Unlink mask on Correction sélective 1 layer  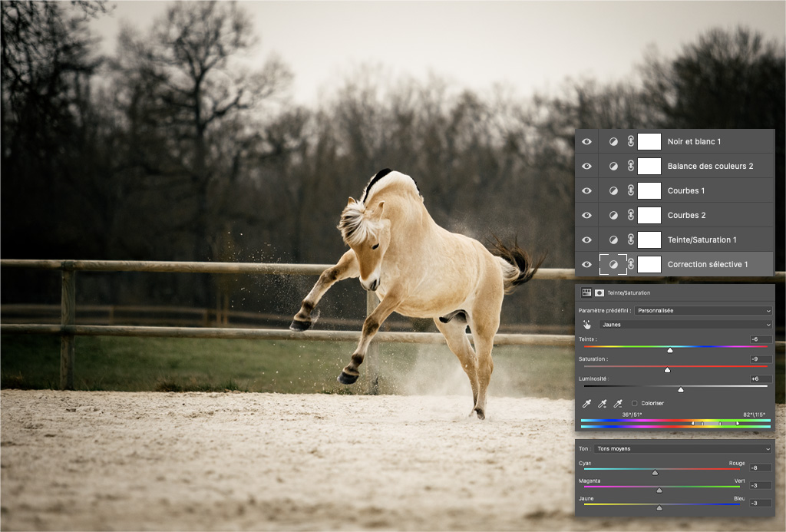point(631,264)
